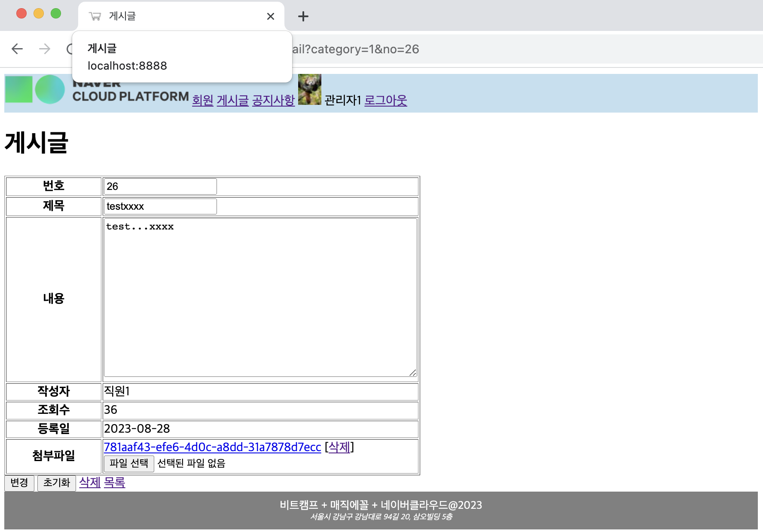The height and width of the screenshot is (532, 763).
Task: Open a new browser tab
Action: pyautogui.click(x=303, y=16)
